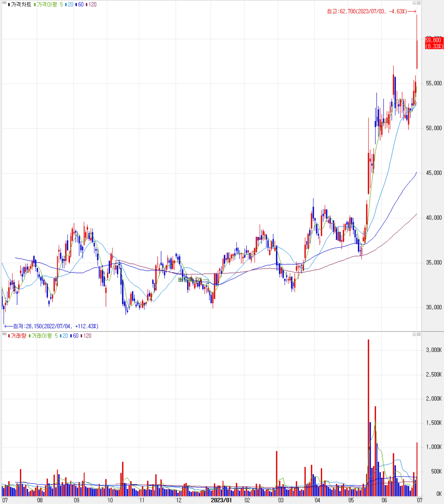Click the 1,500K volume axis label
Image resolution: width=444 pixels, height=504 pixels.
tap(434, 423)
